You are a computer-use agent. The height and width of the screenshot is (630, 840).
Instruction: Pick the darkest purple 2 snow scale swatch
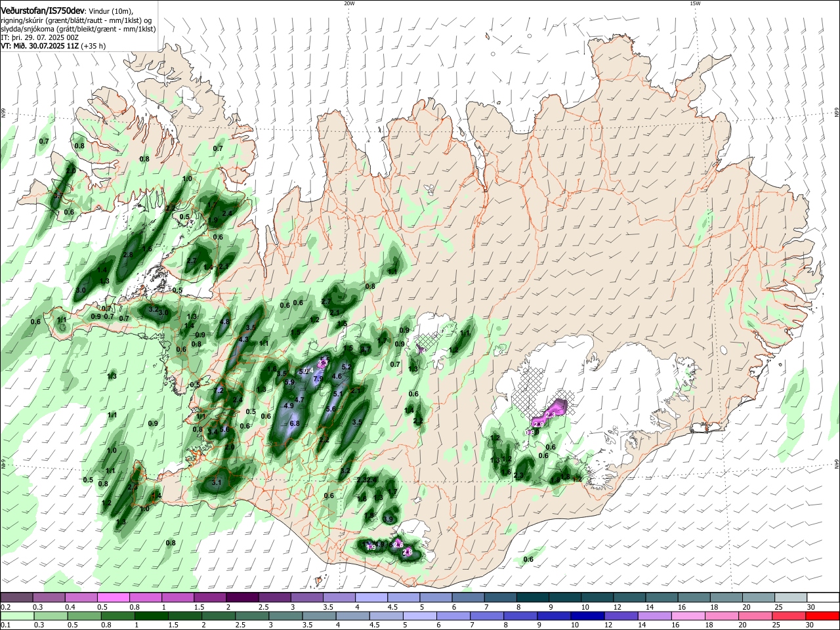pyautogui.click(x=241, y=598)
